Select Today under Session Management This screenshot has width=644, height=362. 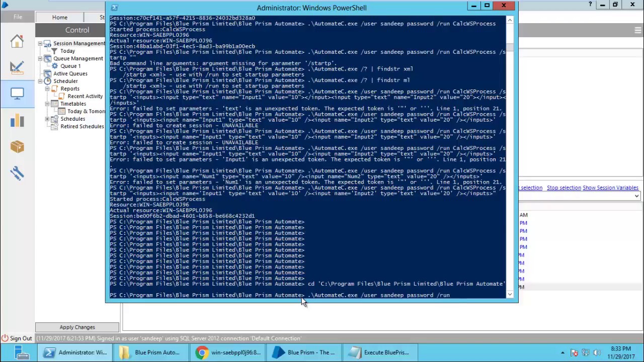pos(67,51)
